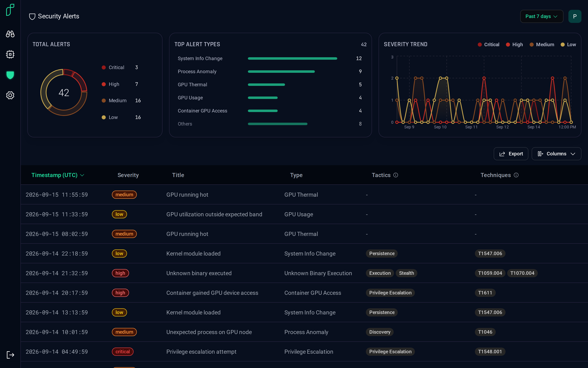Image resolution: width=588 pixels, height=368 pixels.
Task: Click the shield icon beside Security Alerts
Action: tap(32, 17)
